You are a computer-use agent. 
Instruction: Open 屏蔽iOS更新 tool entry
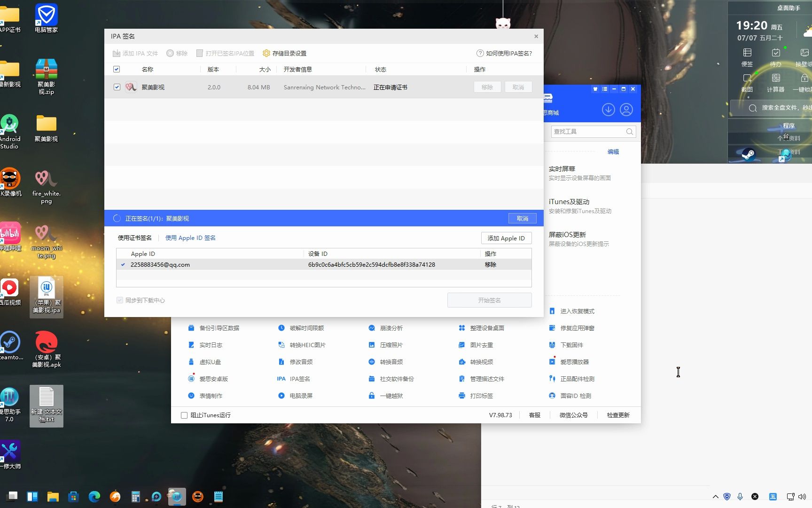[579, 239]
